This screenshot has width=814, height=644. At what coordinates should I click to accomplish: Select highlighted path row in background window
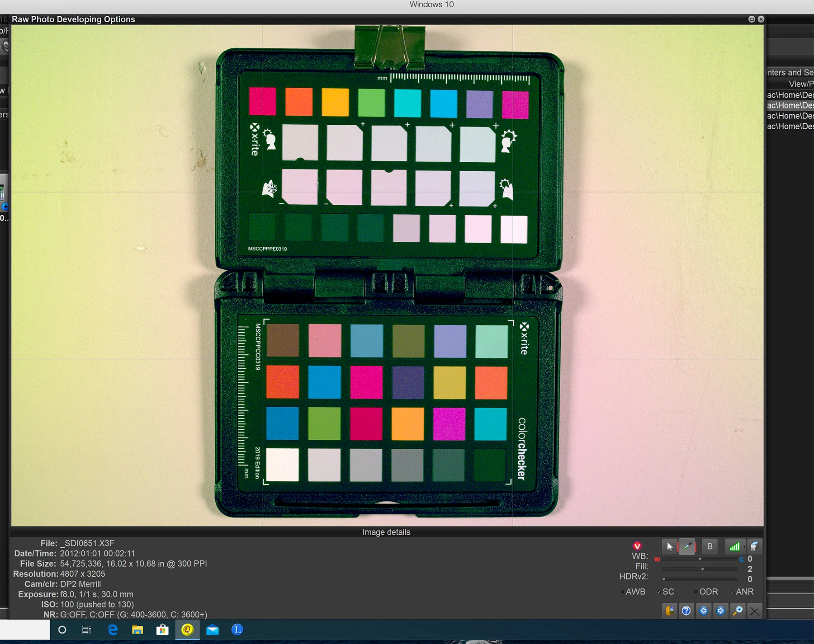pyautogui.click(x=790, y=105)
